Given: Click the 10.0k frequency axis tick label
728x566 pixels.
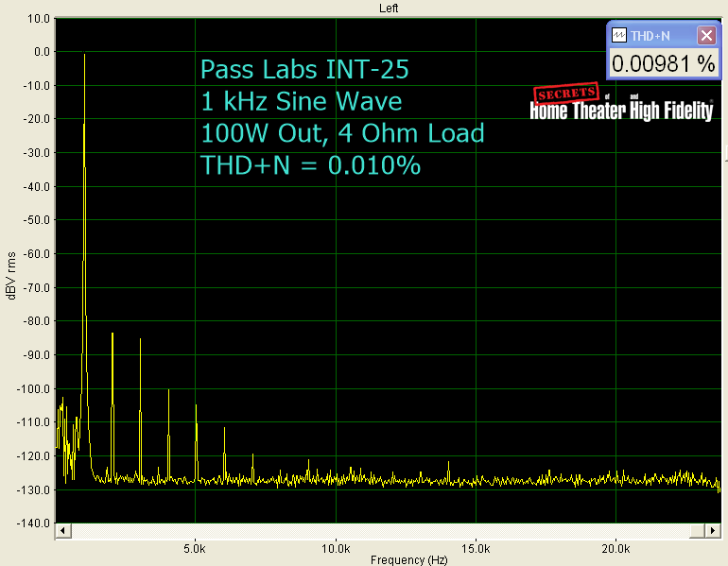Looking at the screenshot, I should tap(335, 547).
